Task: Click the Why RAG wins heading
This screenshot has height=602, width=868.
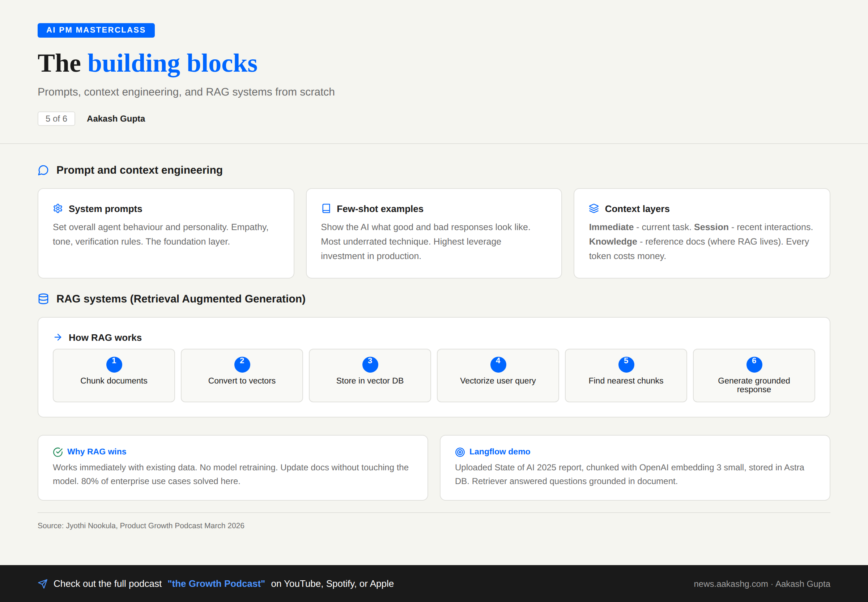Action: pos(97,451)
